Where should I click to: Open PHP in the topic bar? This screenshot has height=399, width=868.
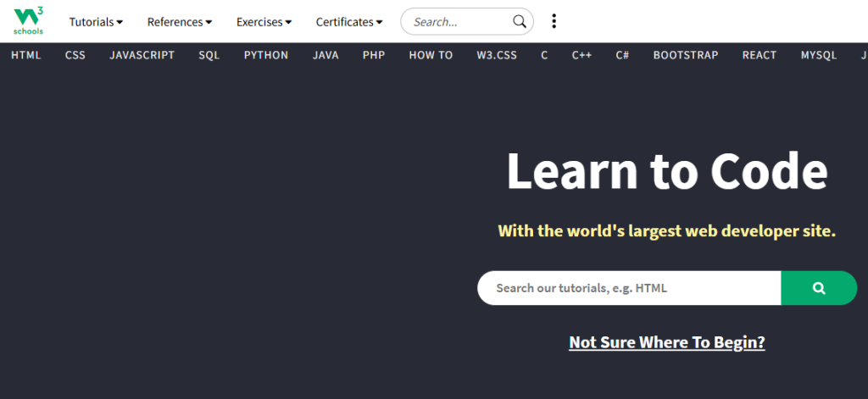tap(374, 55)
